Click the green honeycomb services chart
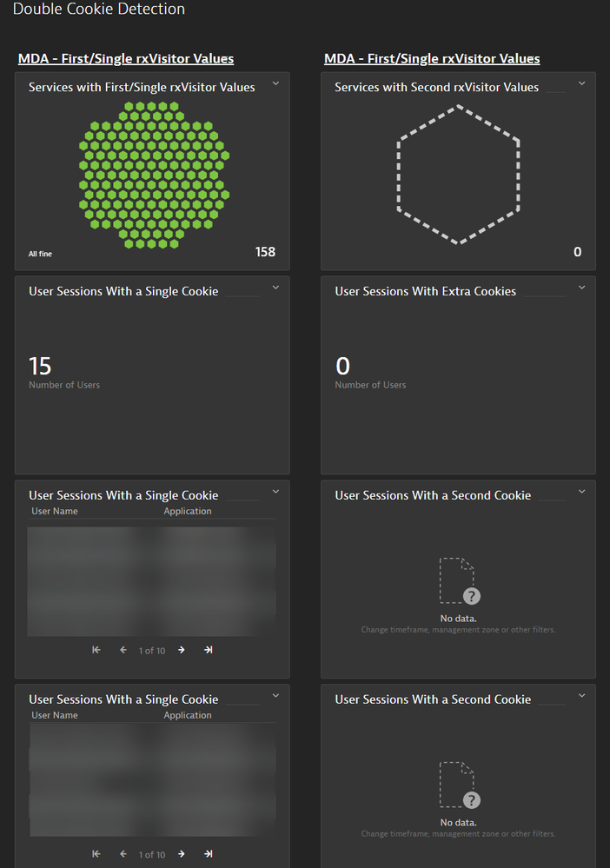Viewport: 610px width, 868px height. [x=154, y=175]
